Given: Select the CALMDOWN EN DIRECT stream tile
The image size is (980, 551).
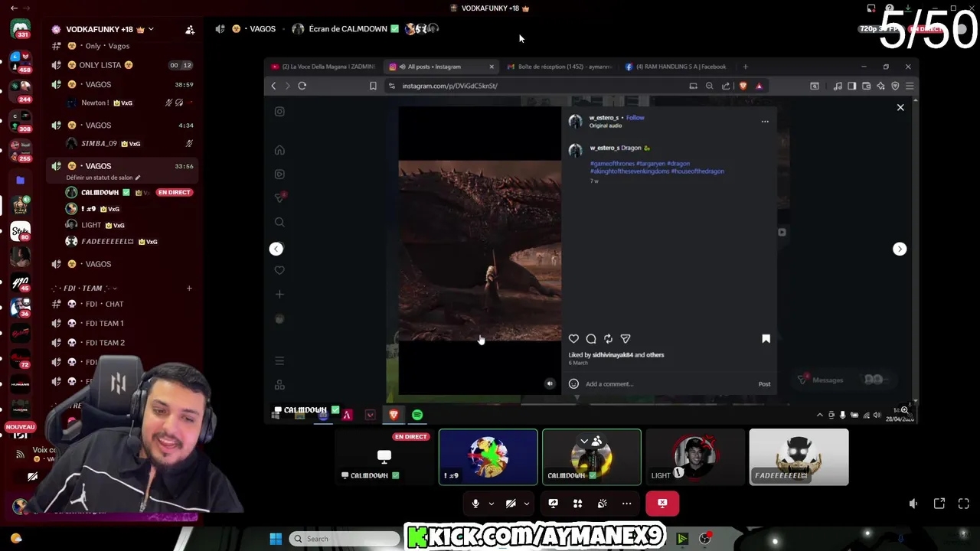Looking at the screenshot, I should coord(384,457).
